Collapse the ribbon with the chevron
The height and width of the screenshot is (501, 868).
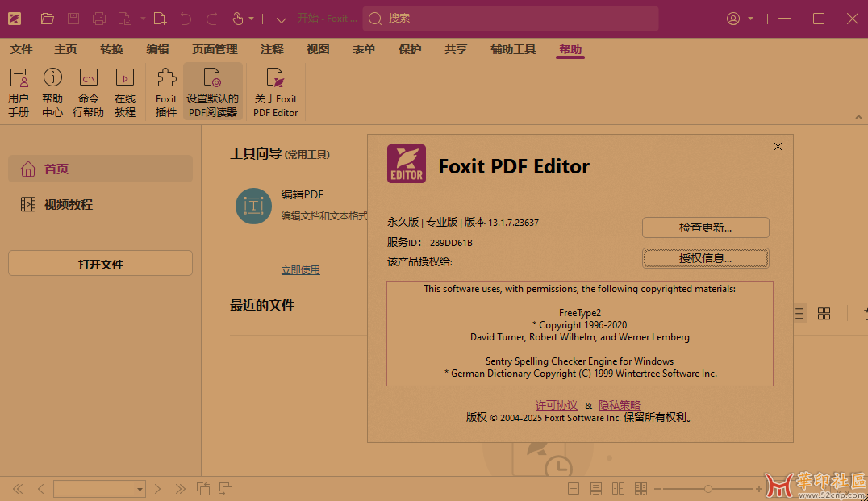click(858, 117)
